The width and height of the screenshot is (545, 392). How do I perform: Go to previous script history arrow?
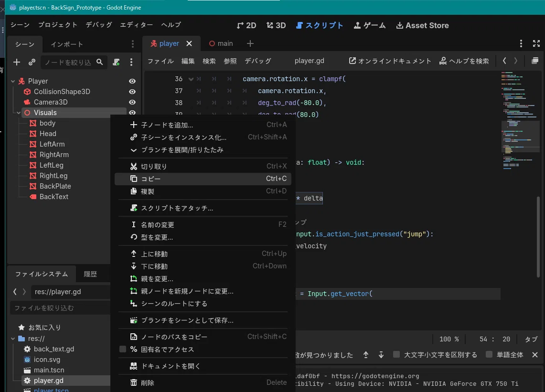click(504, 61)
